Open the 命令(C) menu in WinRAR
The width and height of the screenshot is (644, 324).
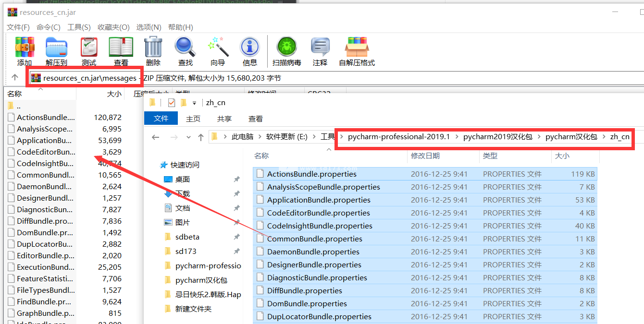[48, 27]
